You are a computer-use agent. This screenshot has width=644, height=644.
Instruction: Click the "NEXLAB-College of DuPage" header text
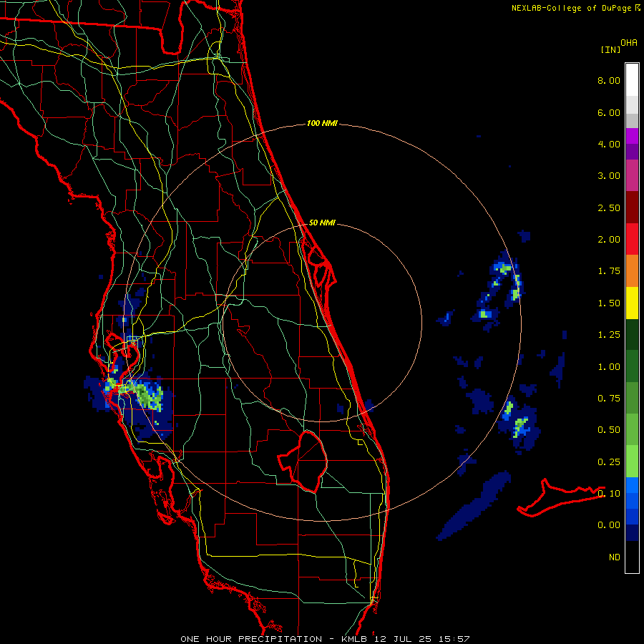571,8
